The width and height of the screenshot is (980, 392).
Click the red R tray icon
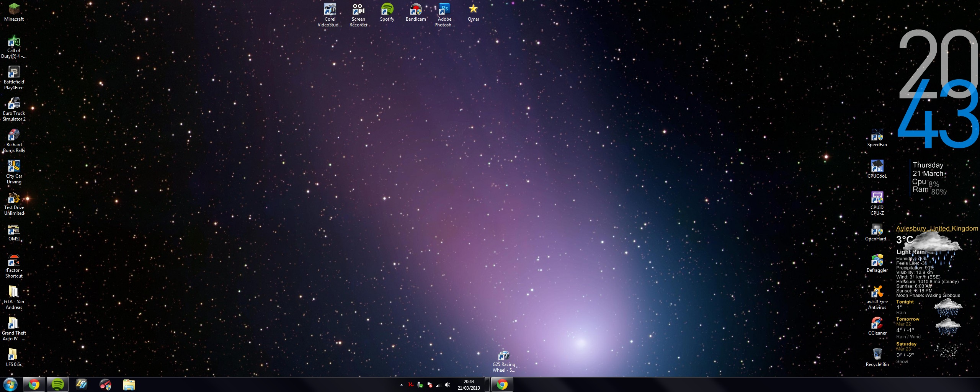click(x=411, y=385)
